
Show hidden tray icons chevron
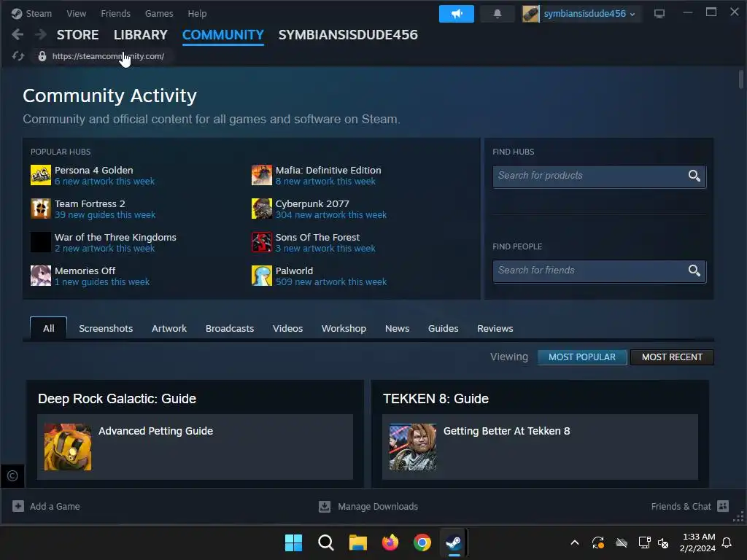(575, 542)
